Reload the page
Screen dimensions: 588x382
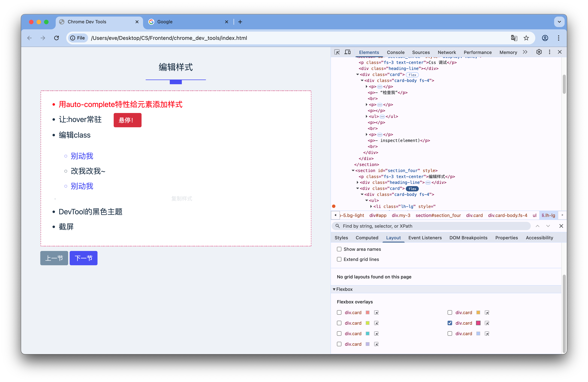coord(57,38)
